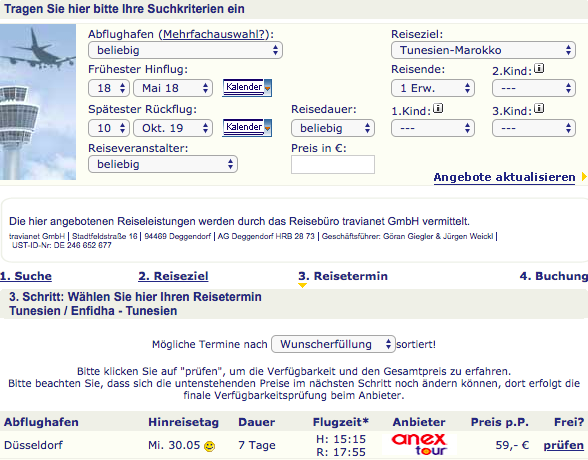Open the Wunscherfüllung sort dropdown
This screenshot has width=588, height=460.
point(333,344)
